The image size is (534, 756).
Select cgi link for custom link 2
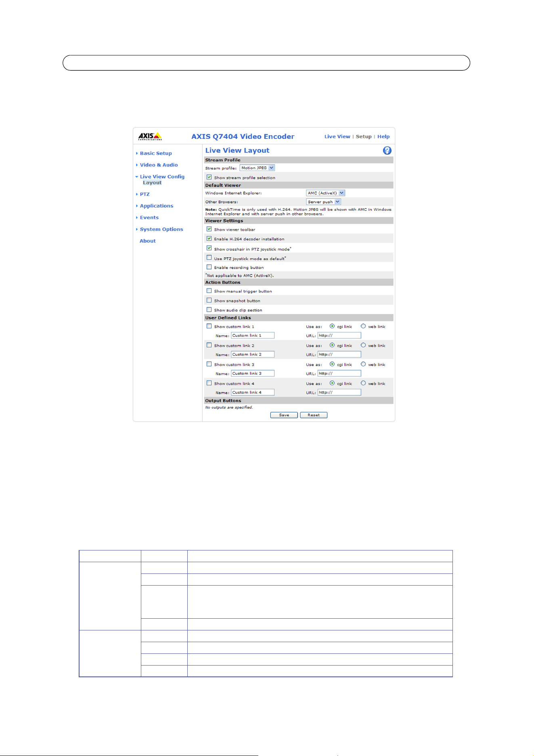click(x=332, y=345)
